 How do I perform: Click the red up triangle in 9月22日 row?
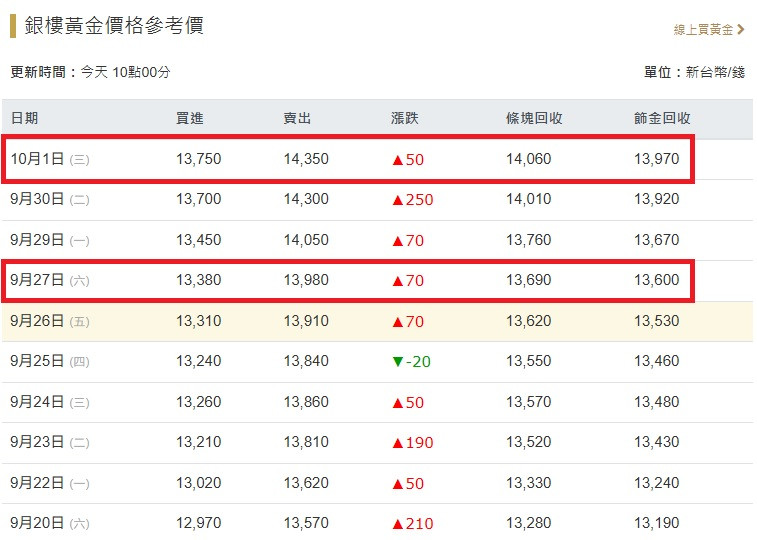pyautogui.click(x=397, y=483)
